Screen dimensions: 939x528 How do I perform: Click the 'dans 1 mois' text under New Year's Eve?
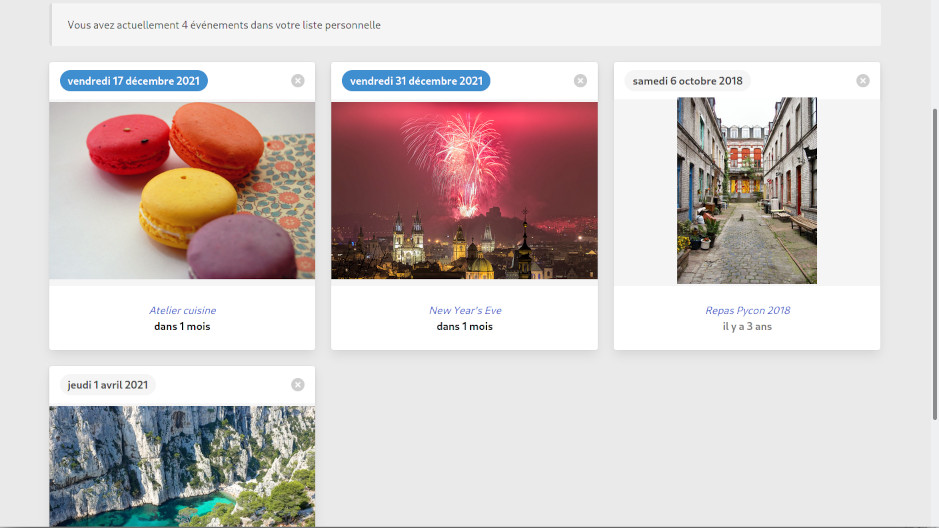(x=465, y=326)
